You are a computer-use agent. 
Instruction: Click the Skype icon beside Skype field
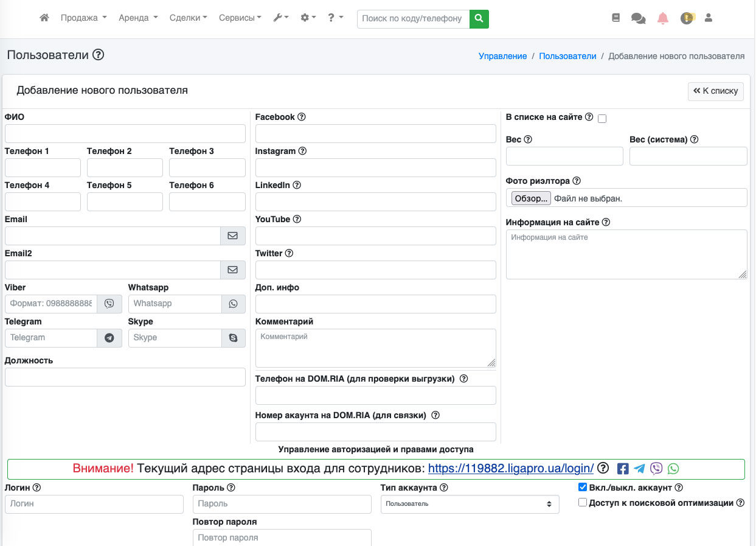234,338
